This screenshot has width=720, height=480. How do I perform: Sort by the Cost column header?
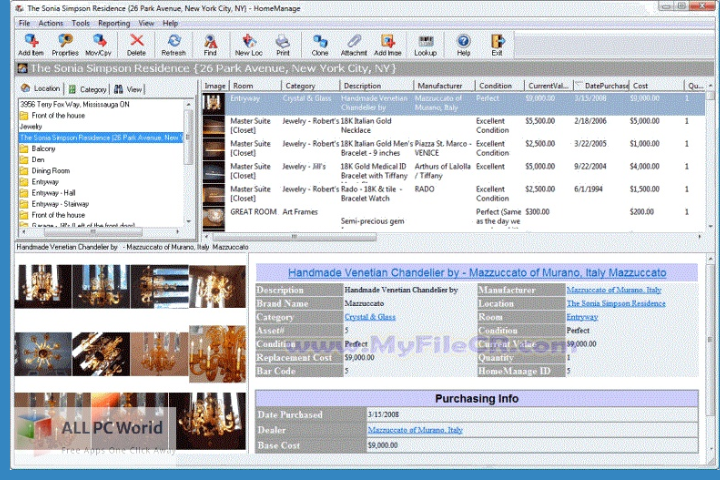point(656,85)
